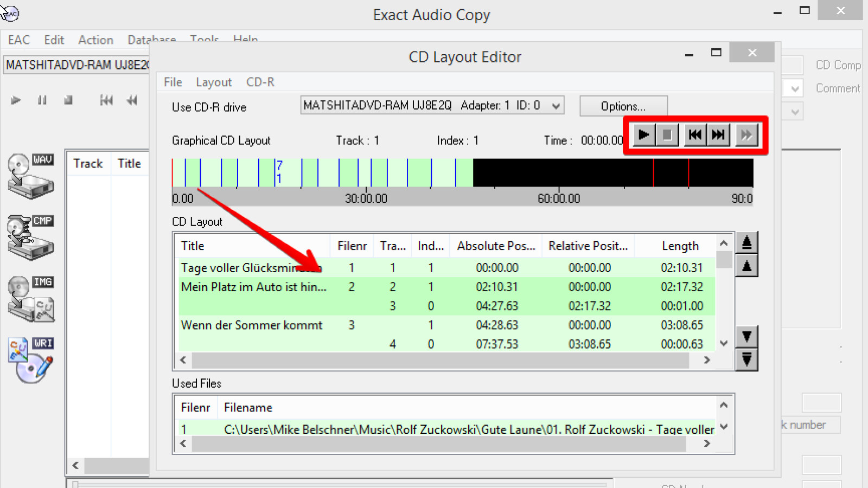Click the Relative Posit... column header
Screen dimensions: 868x488
588,246
